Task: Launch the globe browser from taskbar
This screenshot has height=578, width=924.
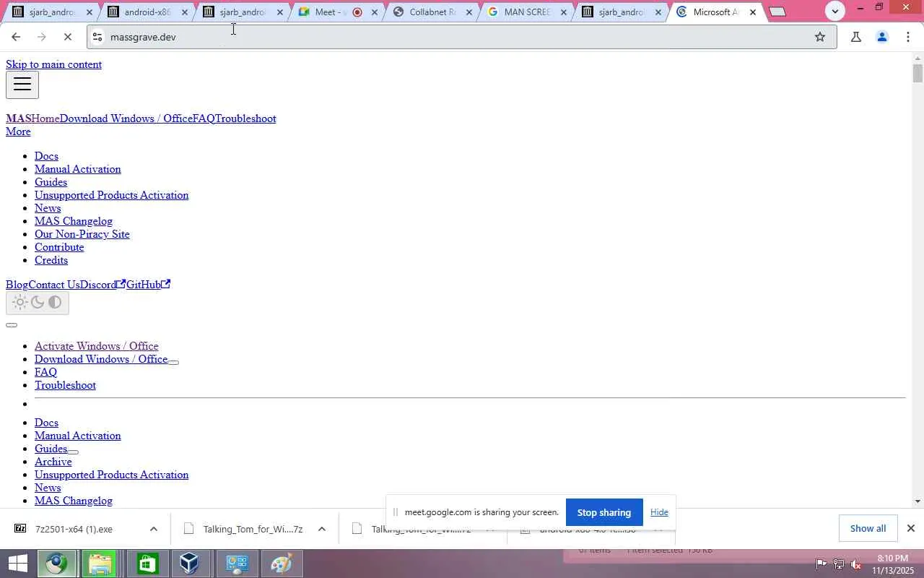Action: [57, 564]
